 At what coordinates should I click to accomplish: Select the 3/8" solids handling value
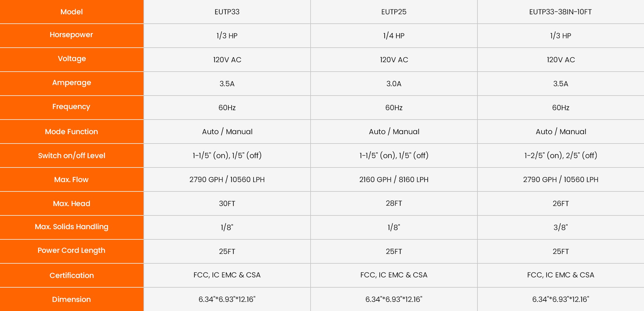coord(561,227)
